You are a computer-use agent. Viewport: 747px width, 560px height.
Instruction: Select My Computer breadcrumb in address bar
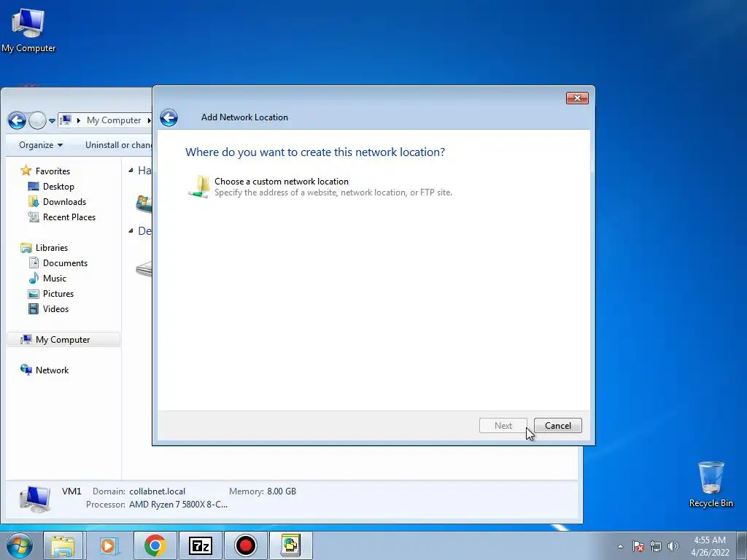pos(114,120)
